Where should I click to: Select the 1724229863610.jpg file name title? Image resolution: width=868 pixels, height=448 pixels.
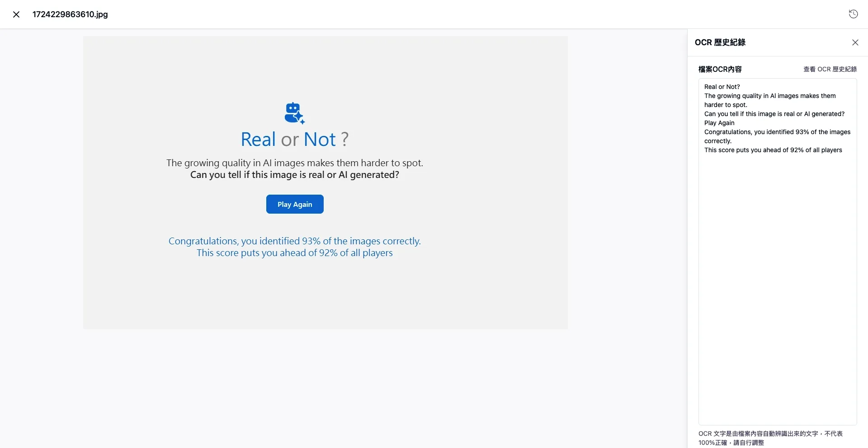point(70,14)
